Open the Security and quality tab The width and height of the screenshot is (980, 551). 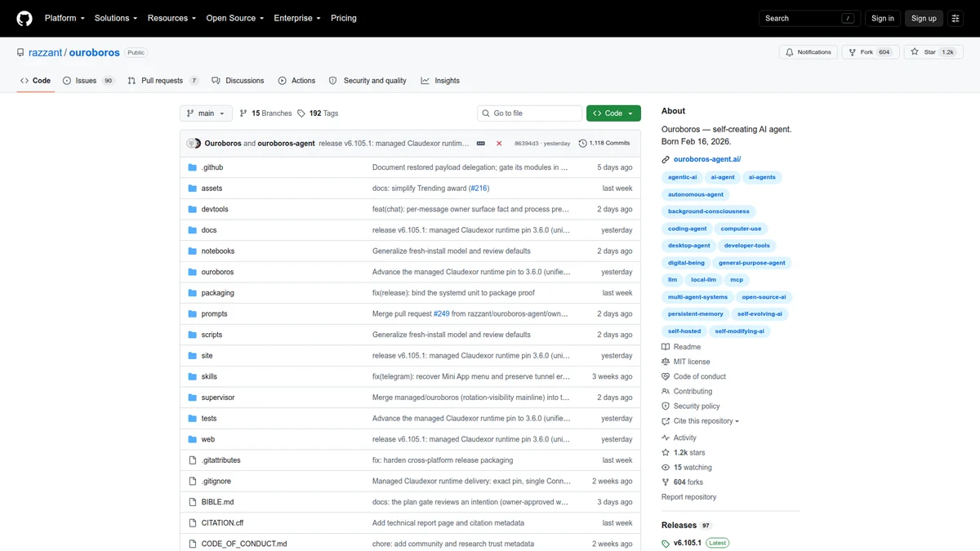(367, 81)
